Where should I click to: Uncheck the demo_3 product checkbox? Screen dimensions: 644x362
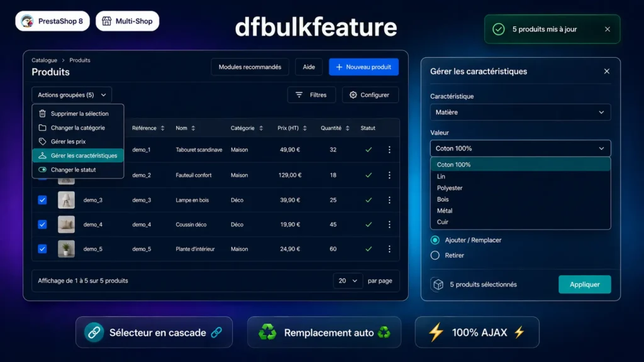point(42,200)
